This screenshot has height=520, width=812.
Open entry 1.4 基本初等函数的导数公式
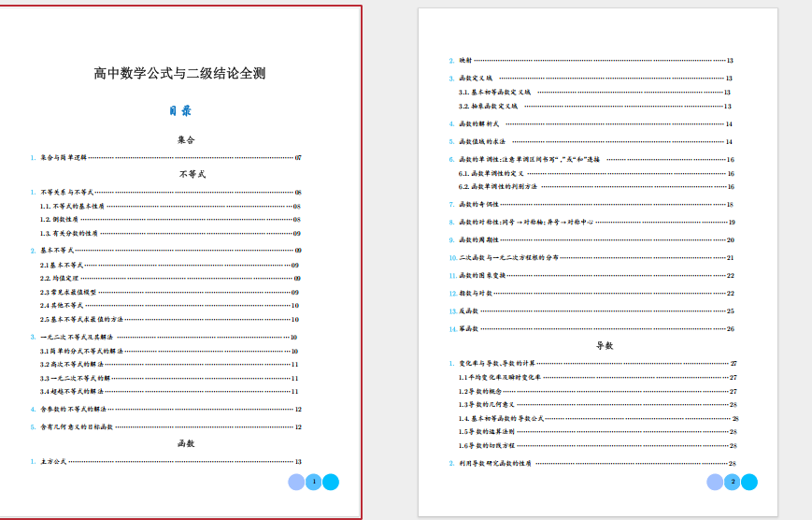[599, 418]
